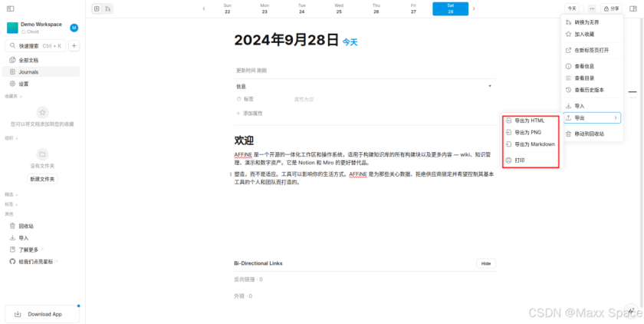644x324 pixels.
Task: Expand the 标签 tags section in sidebar
Action: pos(11,204)
